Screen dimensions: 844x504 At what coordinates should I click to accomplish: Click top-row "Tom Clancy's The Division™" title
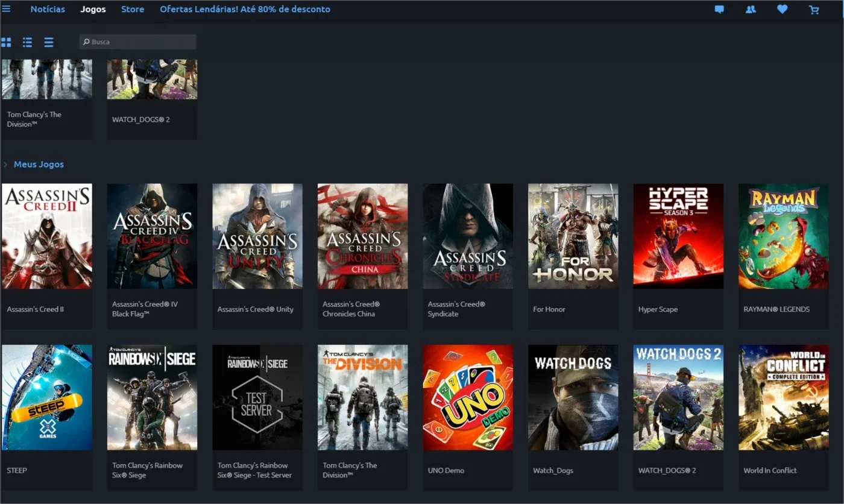point(34,119)
